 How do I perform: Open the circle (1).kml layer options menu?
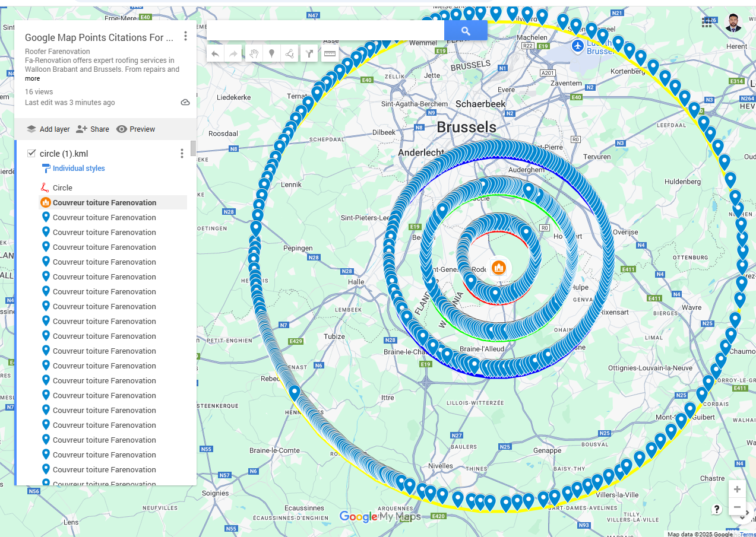click(x=181, y=152)
